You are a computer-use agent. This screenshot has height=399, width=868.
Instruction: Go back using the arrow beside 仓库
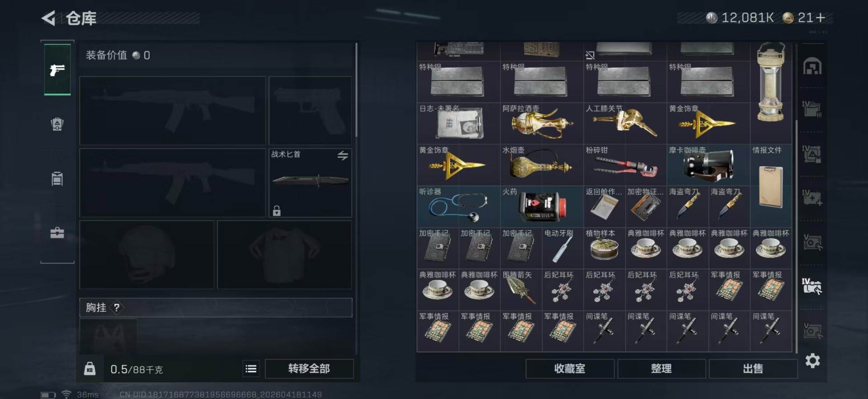click(x=48, y=18)
